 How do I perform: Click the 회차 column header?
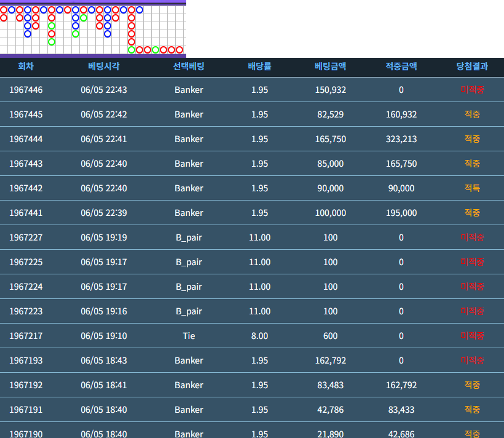coord(26,66)
